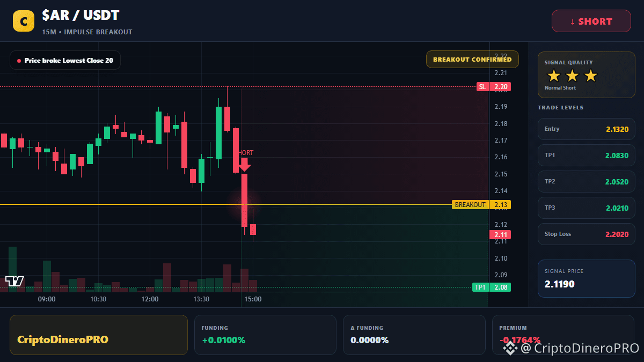Select the TP1 2.0830 trade level row
Viewport: 644px width, 362px height.
point(587,155)
